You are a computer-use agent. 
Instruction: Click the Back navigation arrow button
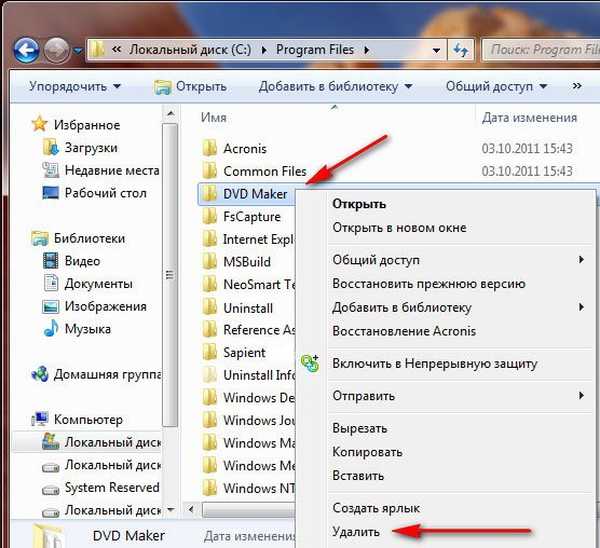(27, 48)
